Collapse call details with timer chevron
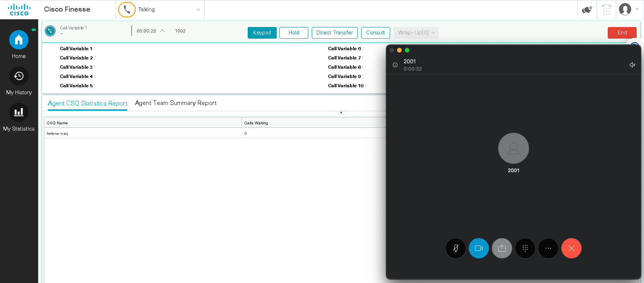The height and width of the screenshot is (283, 644). click(162, 31)
